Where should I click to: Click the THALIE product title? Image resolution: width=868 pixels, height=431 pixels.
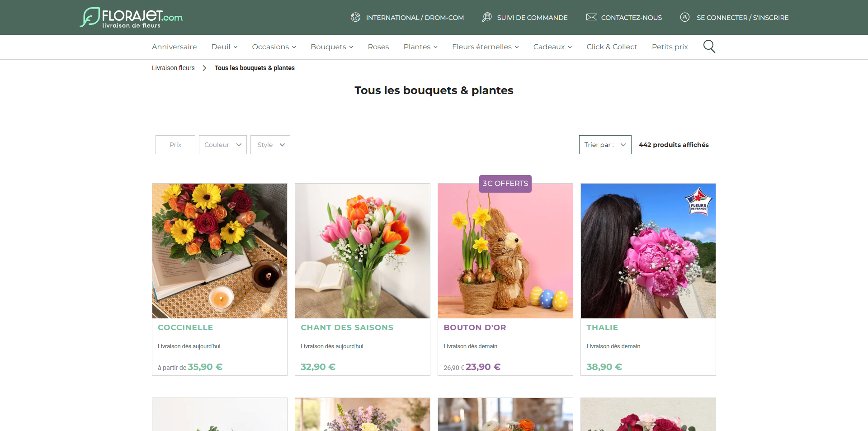602,327
